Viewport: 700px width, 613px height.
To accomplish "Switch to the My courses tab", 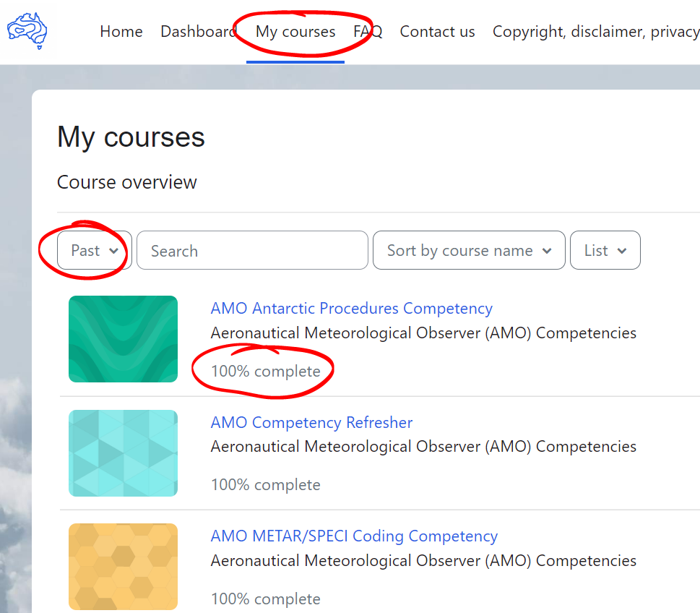I will (295, 31).
